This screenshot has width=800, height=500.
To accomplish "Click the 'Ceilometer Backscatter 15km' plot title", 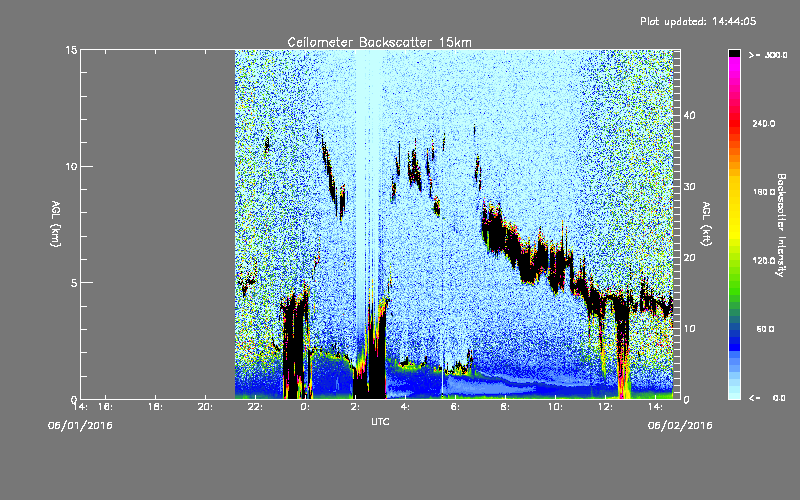I will tap(379, 42).
